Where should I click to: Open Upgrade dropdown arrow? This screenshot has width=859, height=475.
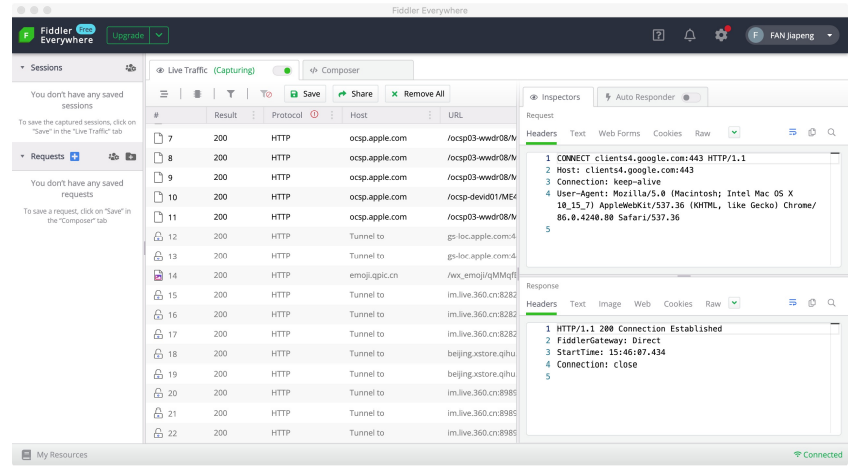point(159,35)
